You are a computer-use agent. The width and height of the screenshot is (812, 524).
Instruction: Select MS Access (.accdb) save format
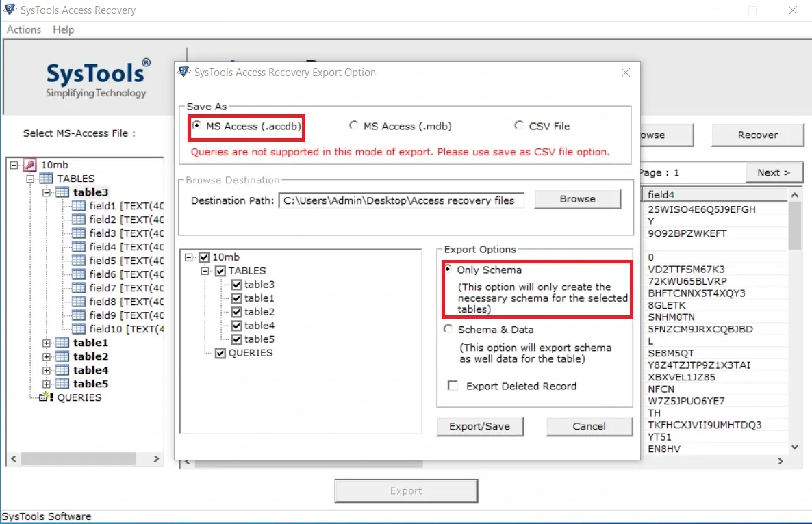click(x=196, y=126)
